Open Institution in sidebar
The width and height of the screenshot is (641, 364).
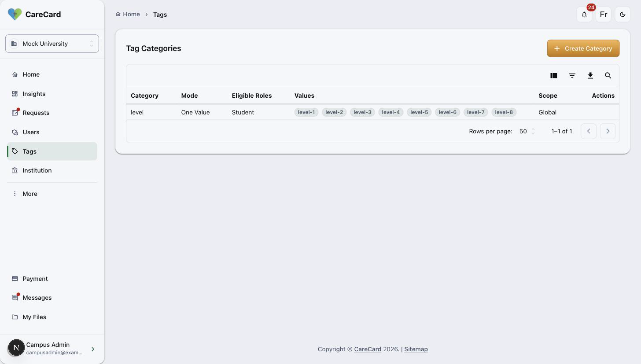point(52,170)
